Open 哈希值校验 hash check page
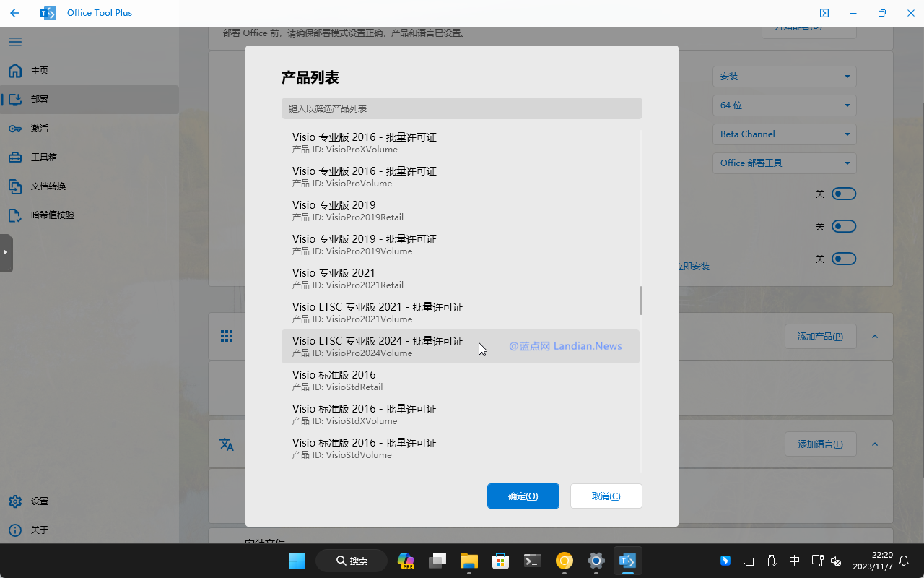Image resolution: width=924 pixels, height=578 pixels. click(15, 215)
